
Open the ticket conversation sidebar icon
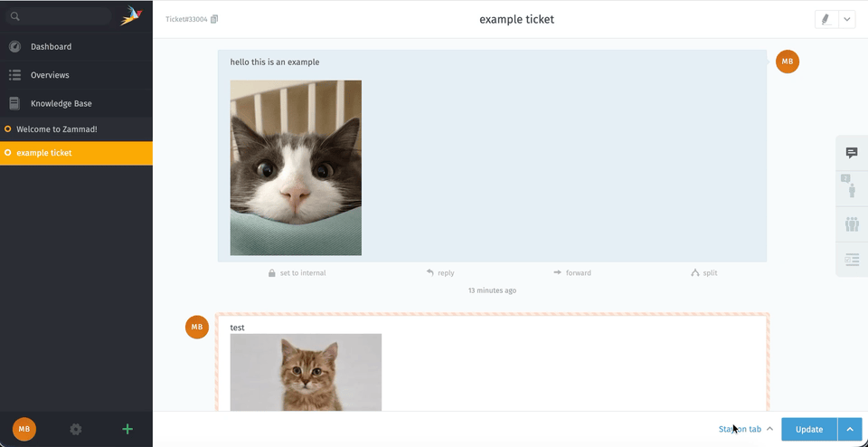point(851,153)
